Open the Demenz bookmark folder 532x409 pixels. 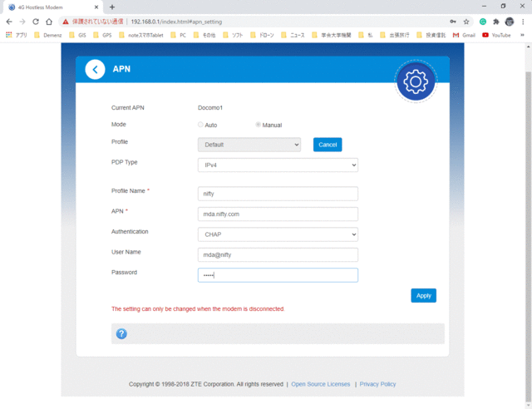(x=48, y=35)
